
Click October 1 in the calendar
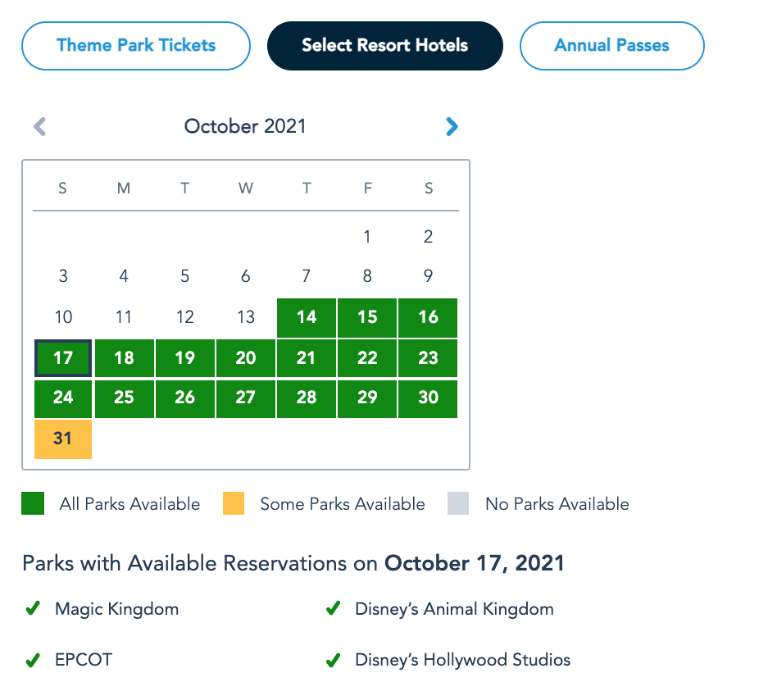(367, 237)
